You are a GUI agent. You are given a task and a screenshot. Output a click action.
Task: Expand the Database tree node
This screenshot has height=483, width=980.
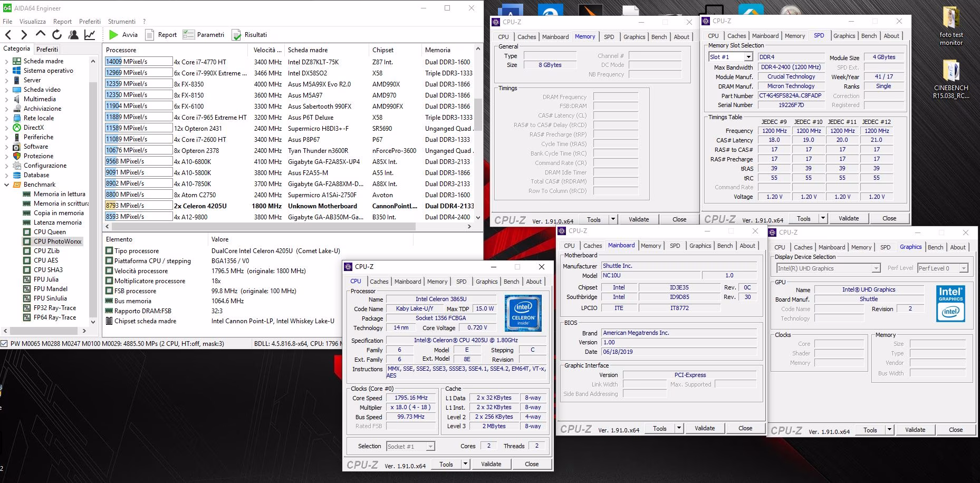click(6, 175)
